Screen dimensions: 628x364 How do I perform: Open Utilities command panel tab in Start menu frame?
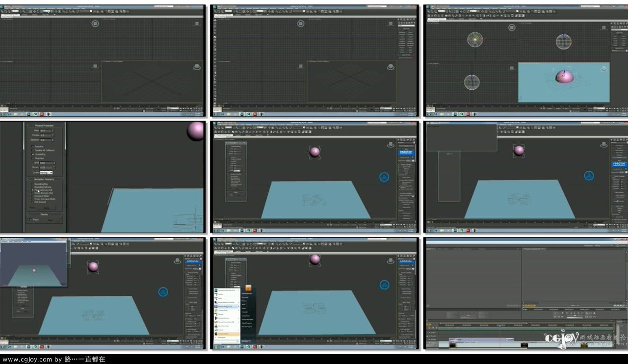pos(414,256)
